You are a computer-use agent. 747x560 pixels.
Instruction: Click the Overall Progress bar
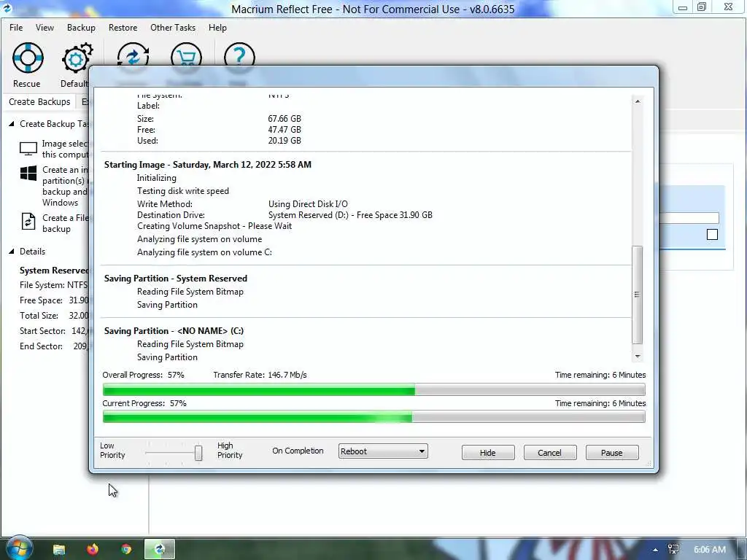pos(374,390)
